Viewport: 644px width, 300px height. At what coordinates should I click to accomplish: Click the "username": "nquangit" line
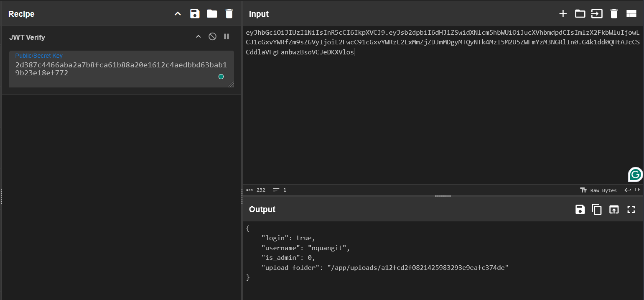(x=305, y=248)
